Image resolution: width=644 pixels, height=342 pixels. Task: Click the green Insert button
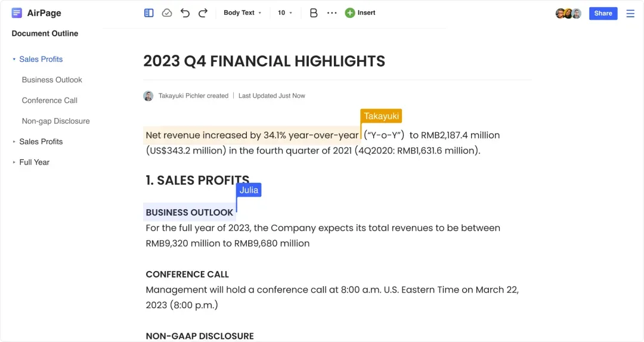[x=360, y=13]
